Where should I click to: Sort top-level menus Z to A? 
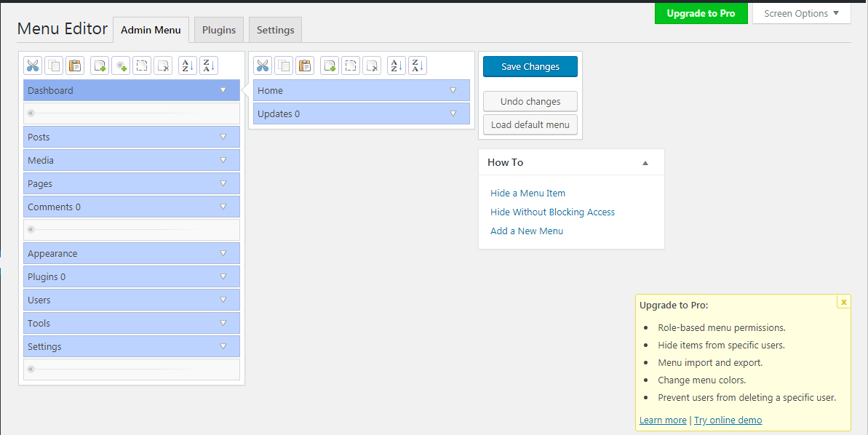(x=209, y=66)
